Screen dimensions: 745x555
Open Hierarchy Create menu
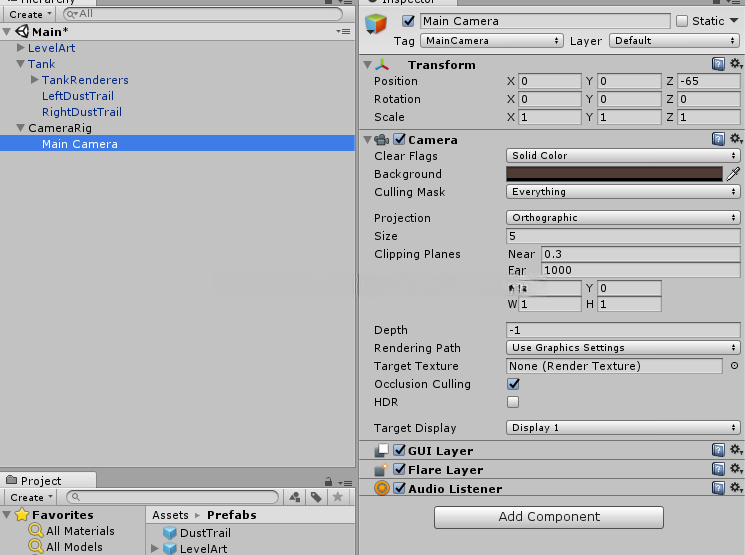coord(29,15)
